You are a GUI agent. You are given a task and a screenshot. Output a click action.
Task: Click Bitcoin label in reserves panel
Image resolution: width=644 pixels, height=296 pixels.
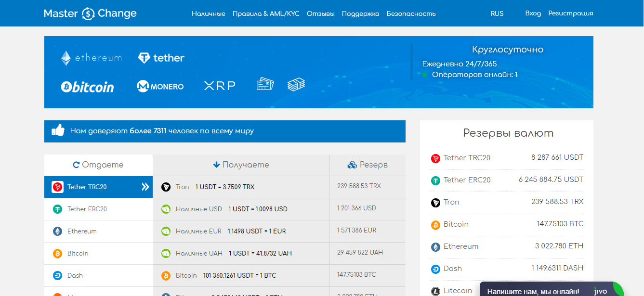456,224
